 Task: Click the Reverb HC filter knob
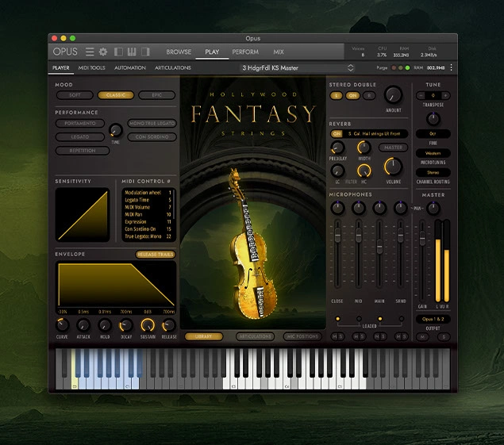click(364, 171)
